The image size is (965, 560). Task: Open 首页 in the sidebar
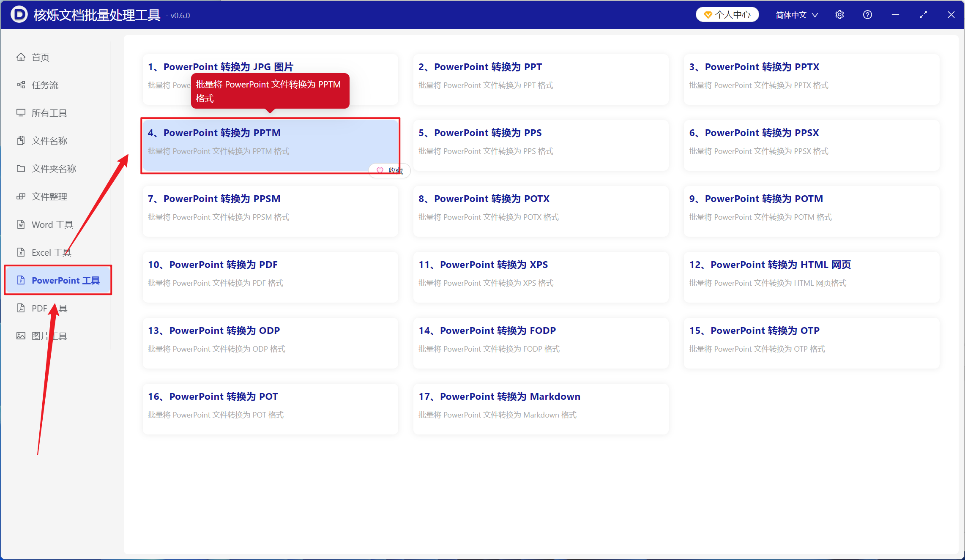[57, 57]
